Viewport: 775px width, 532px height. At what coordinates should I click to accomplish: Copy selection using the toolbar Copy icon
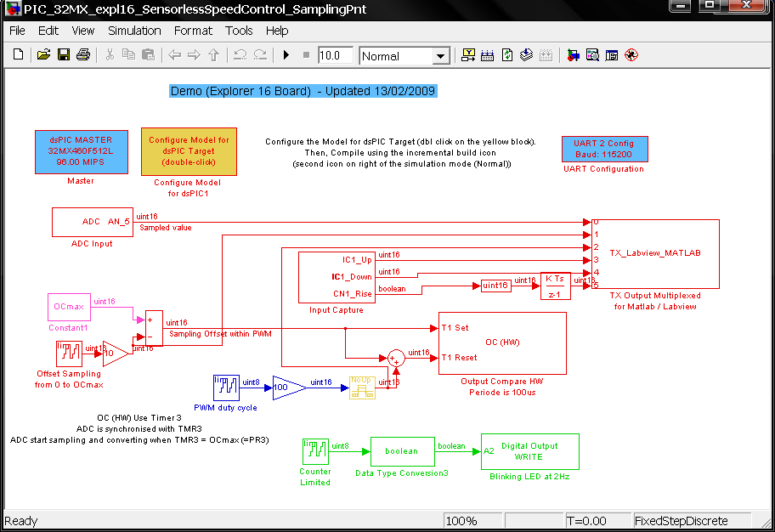[128, 54]
